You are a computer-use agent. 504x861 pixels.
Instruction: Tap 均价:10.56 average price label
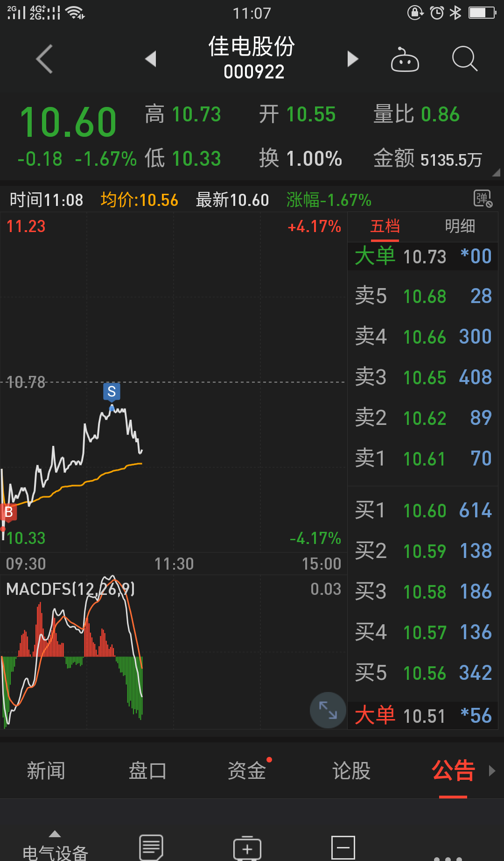(140, 200)
